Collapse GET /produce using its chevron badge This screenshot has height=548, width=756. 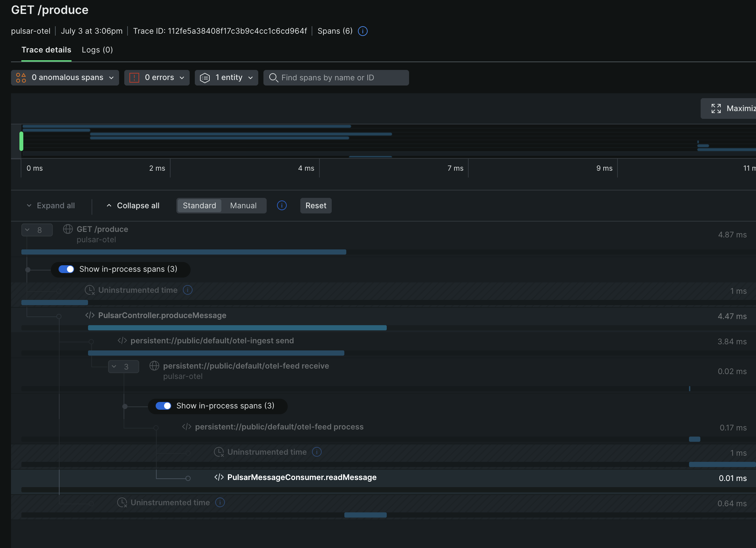[37, 230]
